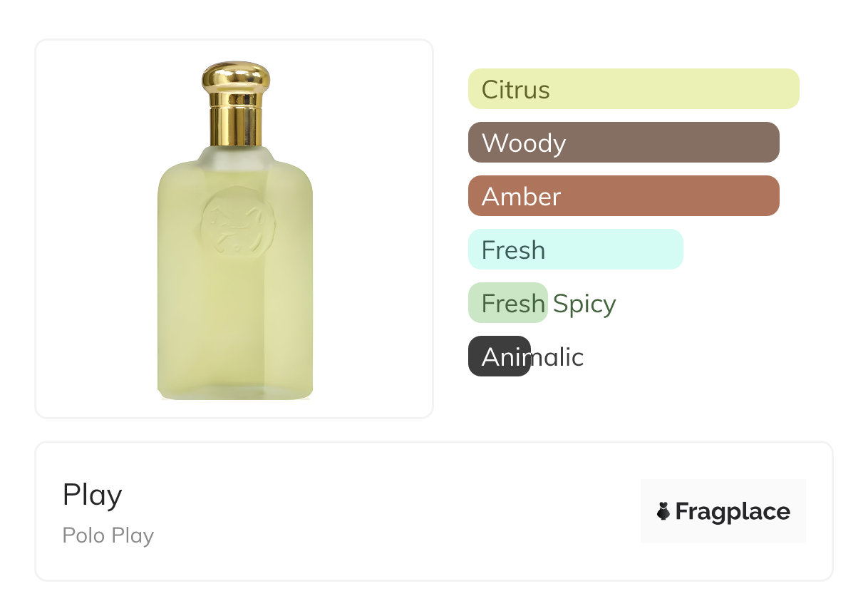
Task: Click the gold neck collar of bottle
Action: [234, 125]
